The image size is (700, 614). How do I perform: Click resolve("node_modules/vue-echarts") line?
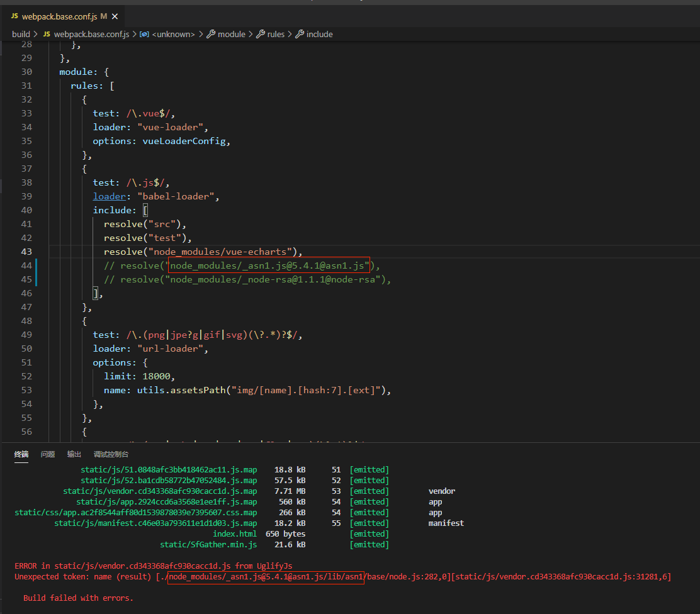203,252
